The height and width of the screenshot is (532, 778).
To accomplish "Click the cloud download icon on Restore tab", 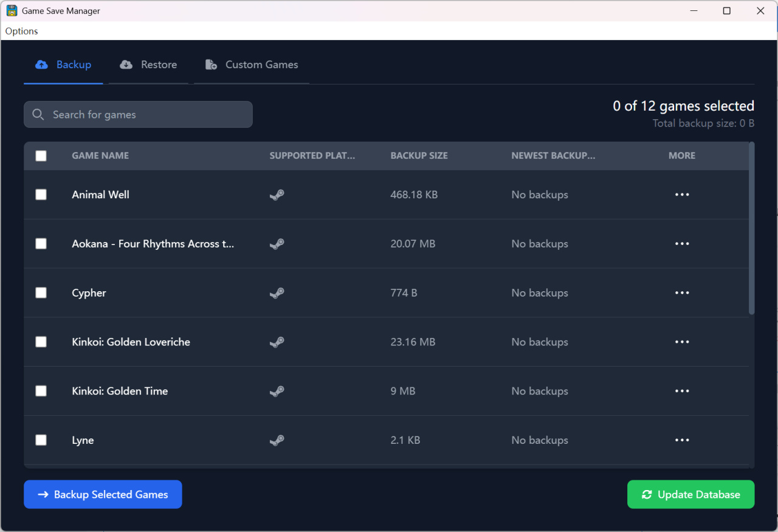I will [126, 64].
